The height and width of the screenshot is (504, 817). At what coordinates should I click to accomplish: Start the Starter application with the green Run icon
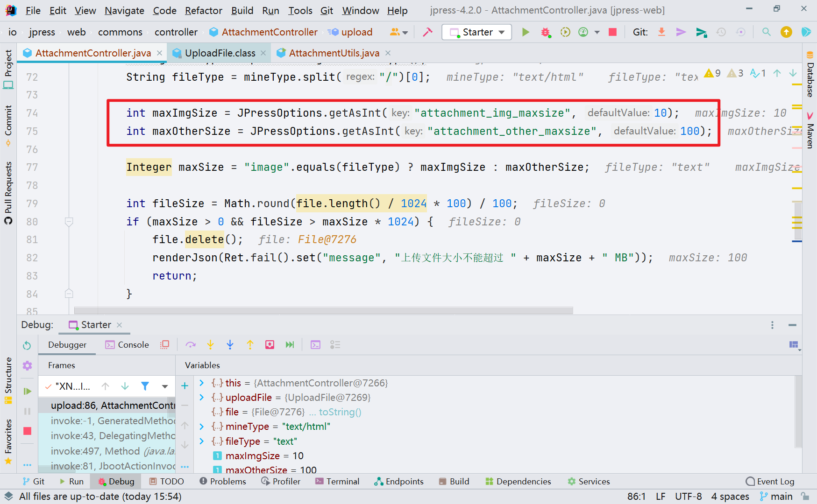(526, 32)
